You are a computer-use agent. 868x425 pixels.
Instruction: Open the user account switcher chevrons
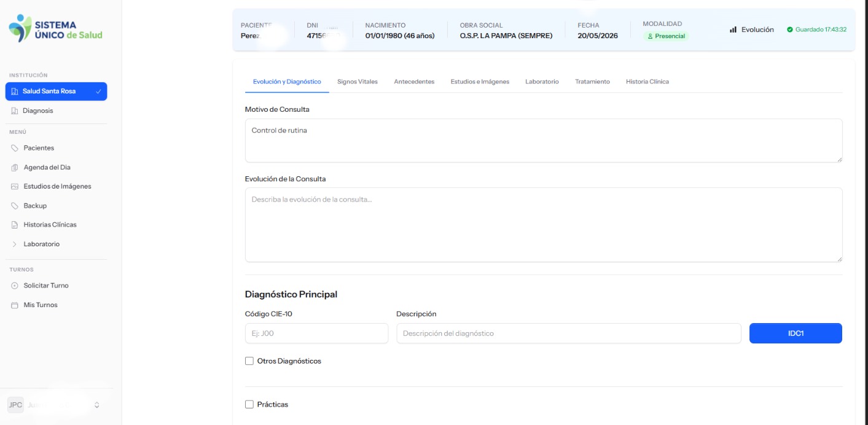[x=96, y=405]
